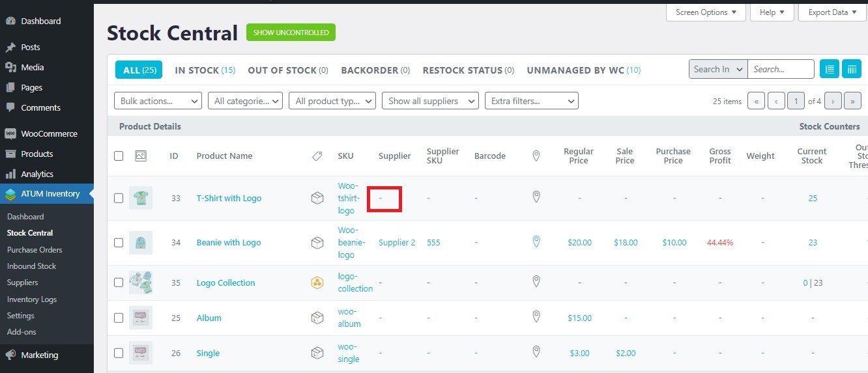Toggle the select-all checkbox in table header
The height and width of the screenshot is (373, 868).
click(119, 156)
